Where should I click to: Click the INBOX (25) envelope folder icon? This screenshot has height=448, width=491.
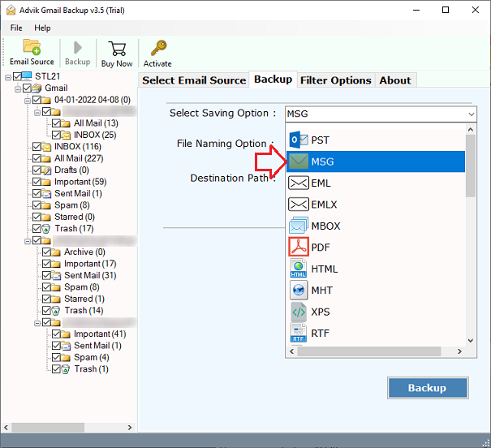(66, 135)
